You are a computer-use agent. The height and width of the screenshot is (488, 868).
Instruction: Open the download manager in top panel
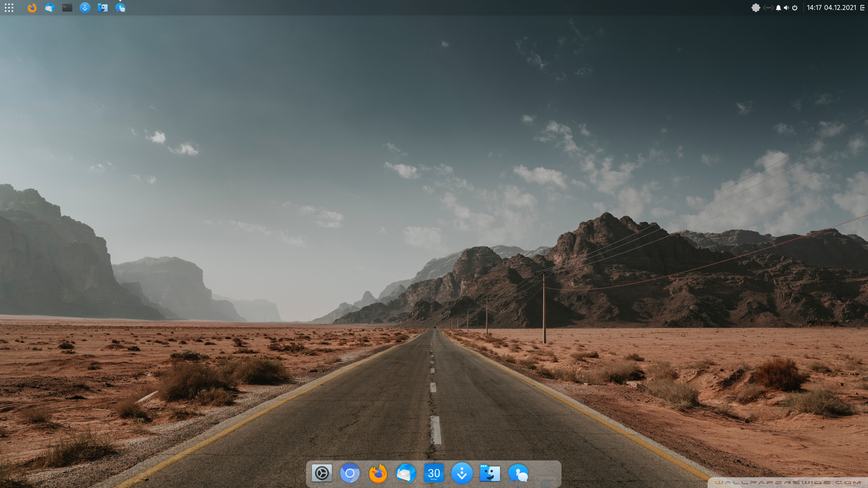(85, 8)
